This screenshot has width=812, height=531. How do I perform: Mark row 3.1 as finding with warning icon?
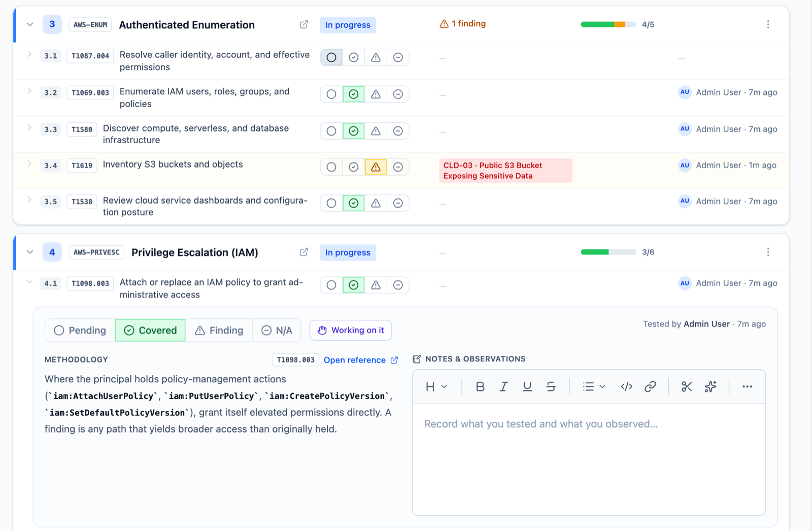[376, 57]
